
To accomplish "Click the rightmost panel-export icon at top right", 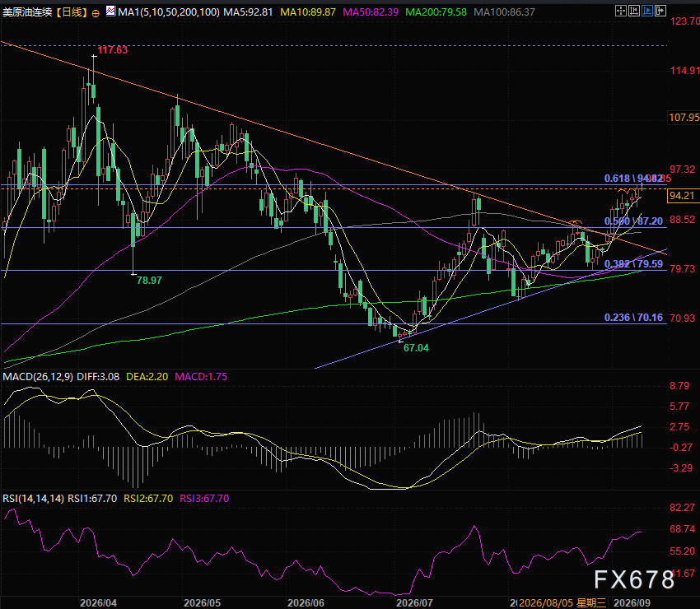I will 660,11.
